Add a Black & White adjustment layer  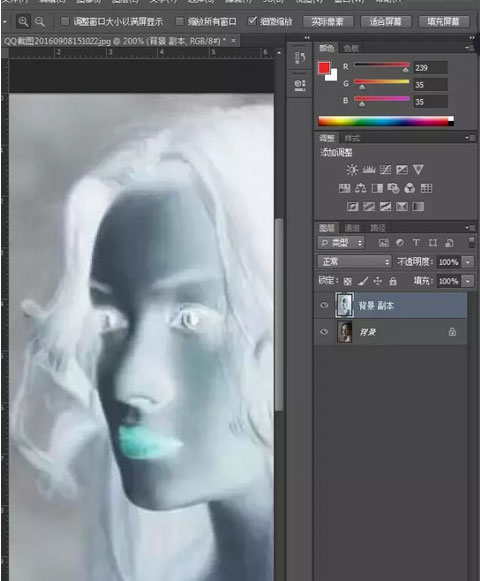click(x=377, y=188)
